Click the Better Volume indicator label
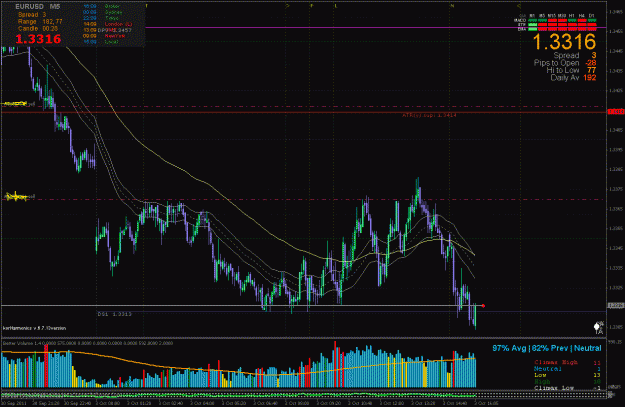 click(88, 343)
